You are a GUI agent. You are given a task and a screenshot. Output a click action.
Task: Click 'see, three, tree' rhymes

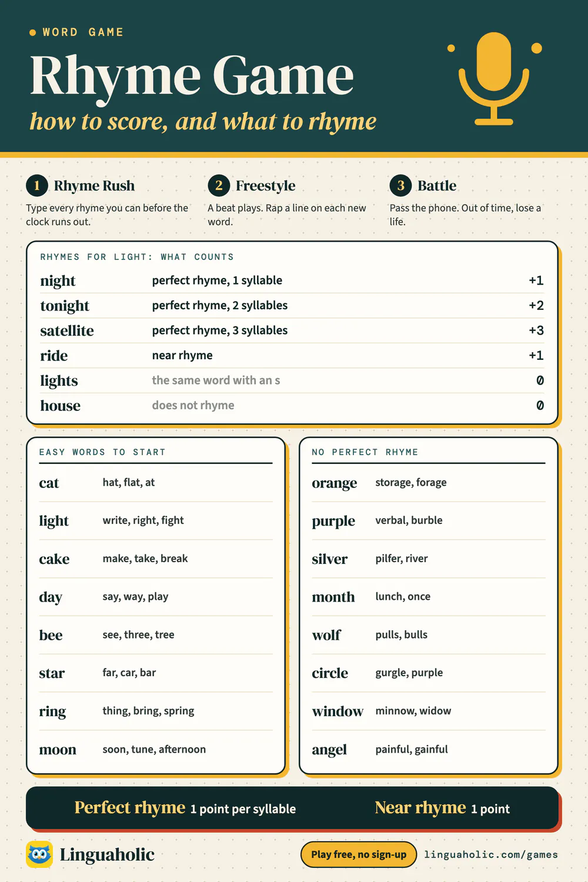tap(138, 635)
